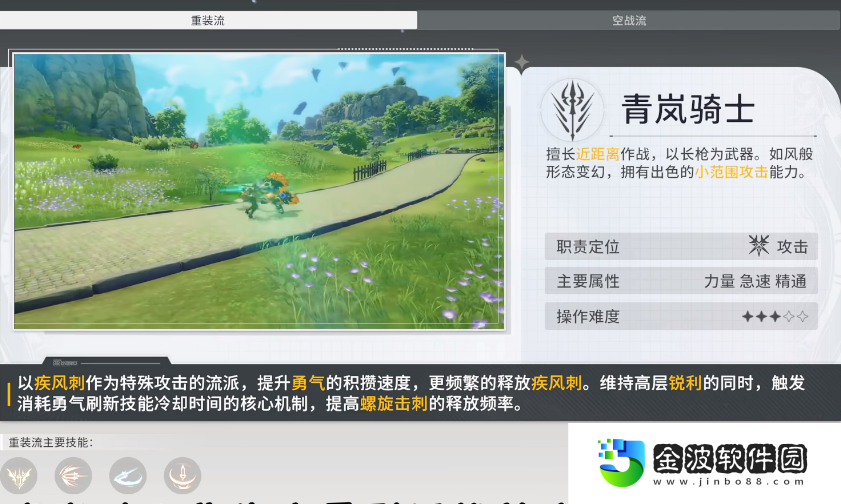Click the 操作难度 star rating
Image resolution: width=841 pixels, height=504 pixels.
point(775,316)
